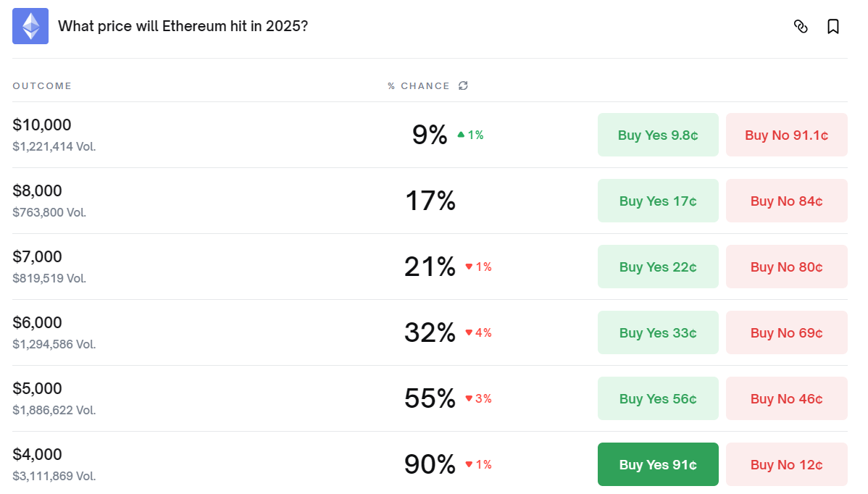Refresh the % chance column
Image resolution: width=868 pixels, height=494 pixels.
(463, 85)
